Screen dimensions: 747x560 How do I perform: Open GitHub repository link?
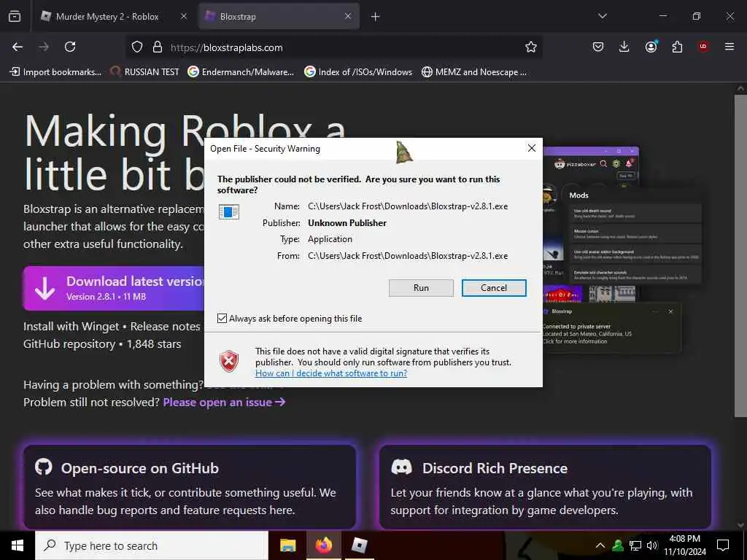[x=69, y=344]
